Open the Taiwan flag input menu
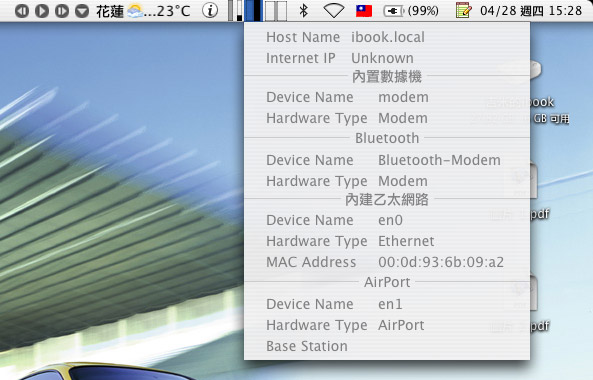The width and height of the screenshot is (593, 380). 364,11
